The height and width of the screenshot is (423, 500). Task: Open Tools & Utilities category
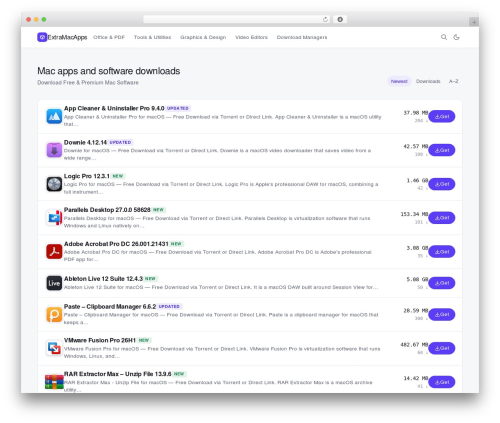click(x=152, y=37)
